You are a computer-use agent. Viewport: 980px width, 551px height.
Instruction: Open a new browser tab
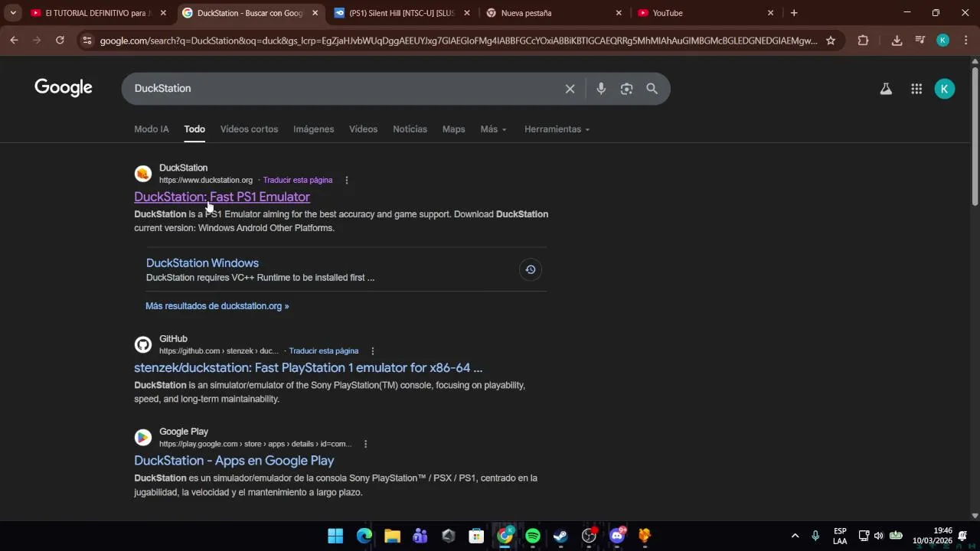point(794,13)
